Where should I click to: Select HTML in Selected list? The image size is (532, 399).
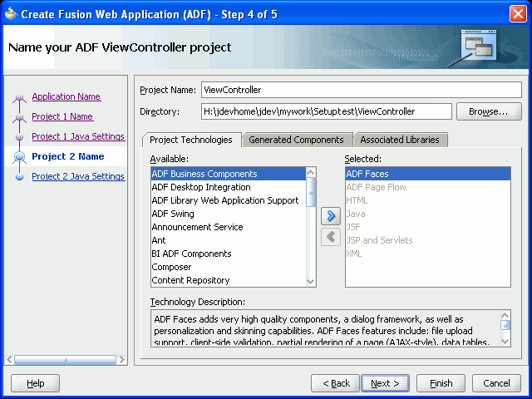(x=428, y=200)
